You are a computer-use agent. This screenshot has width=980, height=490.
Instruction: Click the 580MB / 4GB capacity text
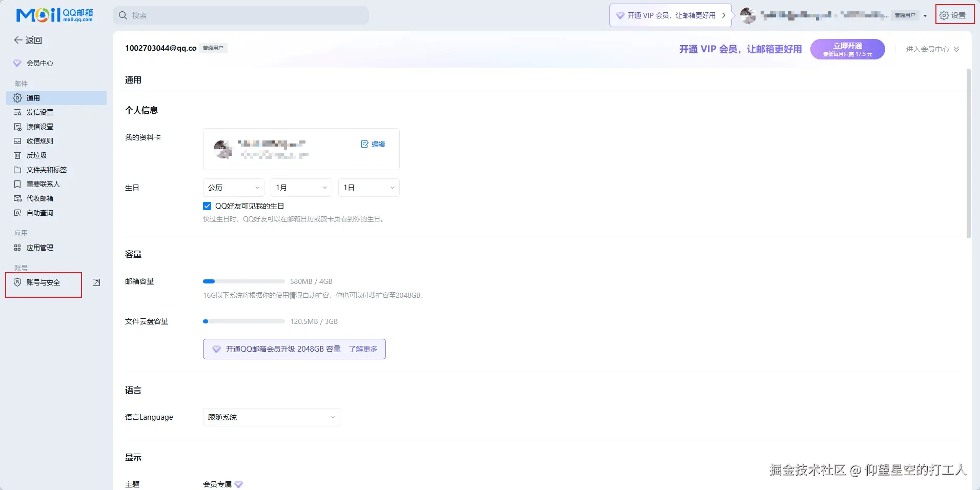pyautogui.click(x=311, y=281)
